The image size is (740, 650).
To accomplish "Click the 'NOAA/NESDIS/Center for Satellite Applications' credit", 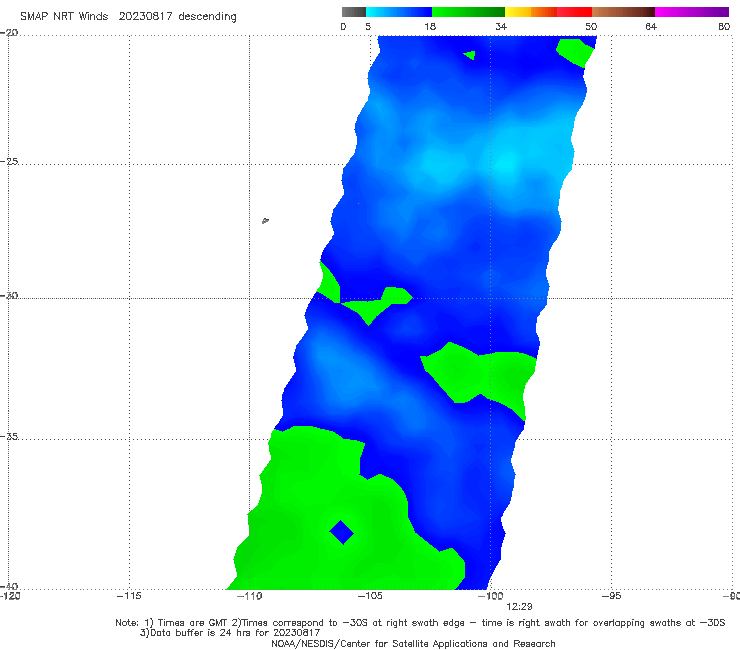I will coord(413,644).
